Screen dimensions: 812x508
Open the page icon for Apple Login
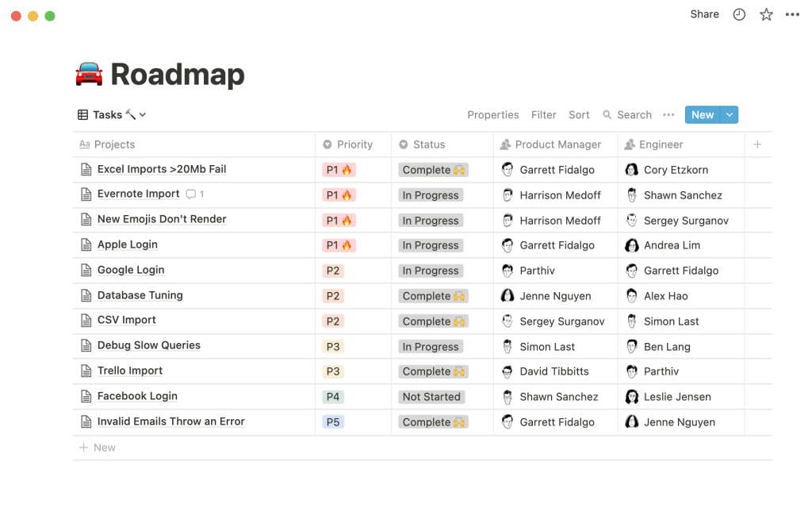pyautogui.click(x=86, y=244)
